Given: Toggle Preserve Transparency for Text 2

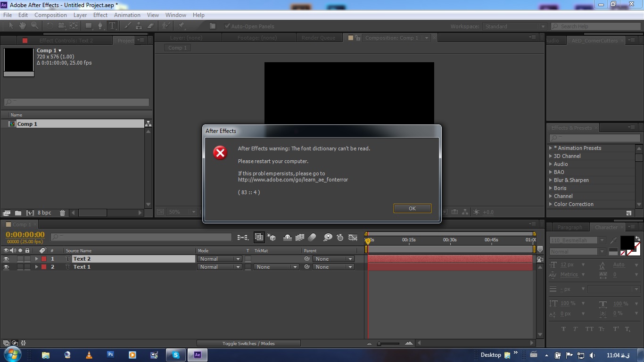Looking at the screenshot, I should tap(248, 259).
